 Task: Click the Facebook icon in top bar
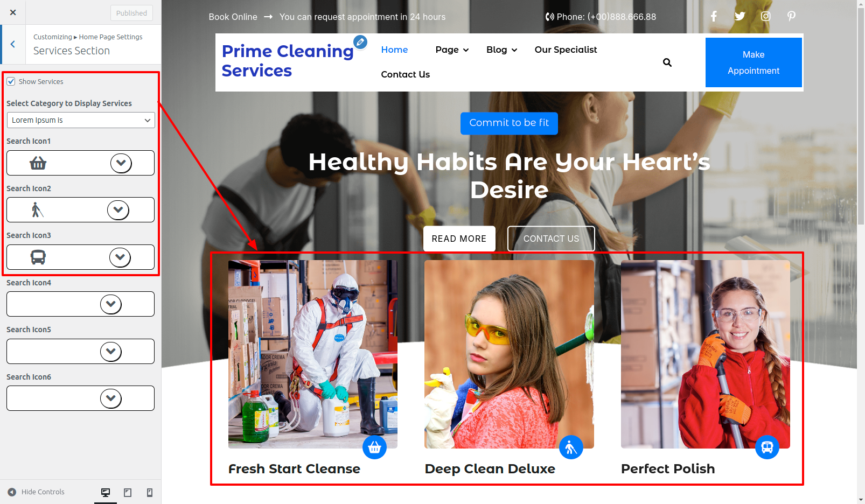(714, 16)
